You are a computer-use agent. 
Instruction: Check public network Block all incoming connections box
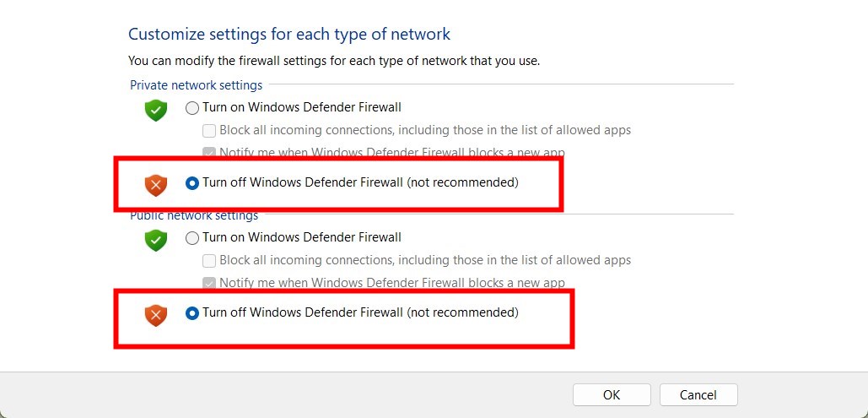pyautogui.click(x=209, y=261)
